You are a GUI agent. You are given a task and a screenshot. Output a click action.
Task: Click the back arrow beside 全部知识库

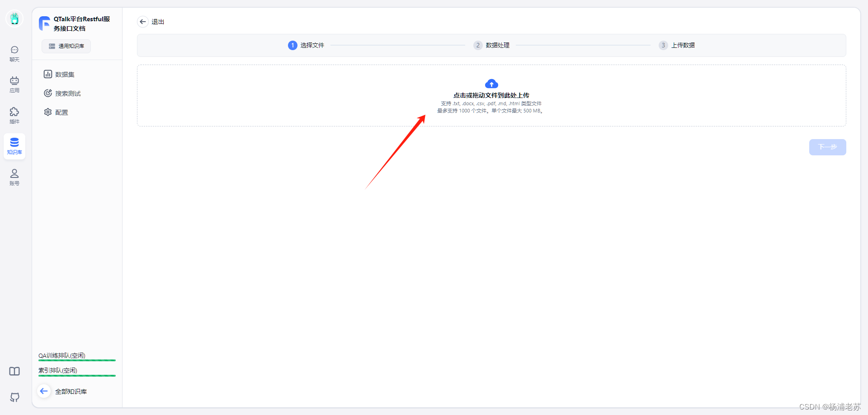44,391
